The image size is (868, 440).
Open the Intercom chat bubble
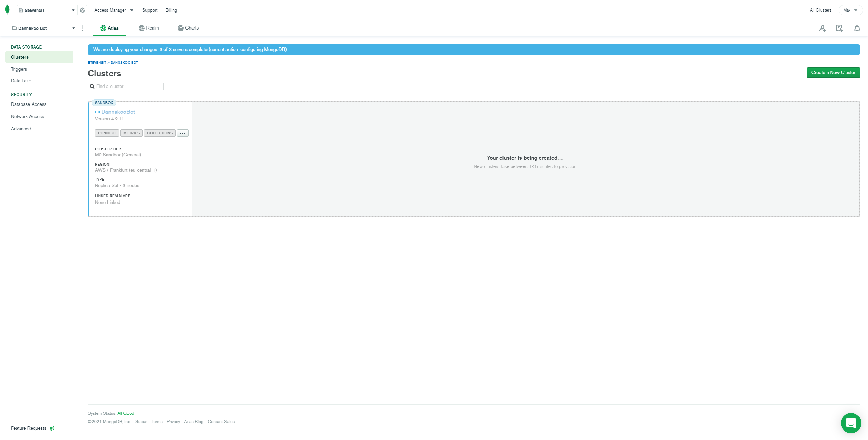pos(851,423)
